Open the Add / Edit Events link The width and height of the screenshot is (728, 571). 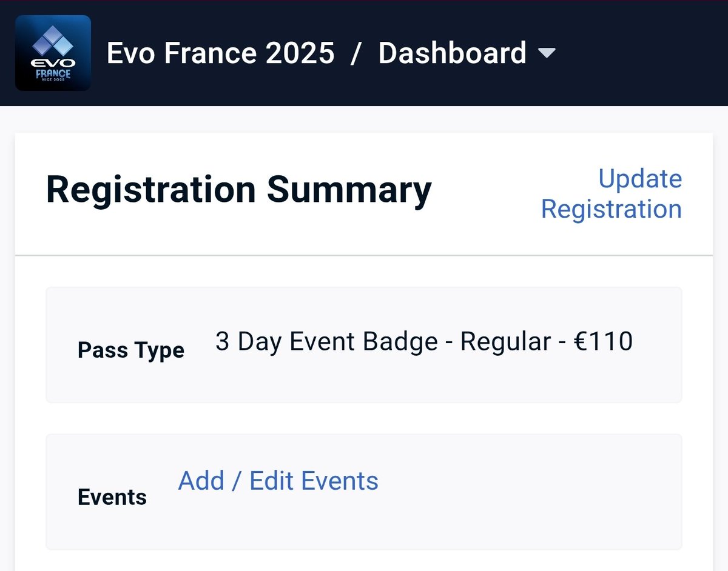point(278,481)
